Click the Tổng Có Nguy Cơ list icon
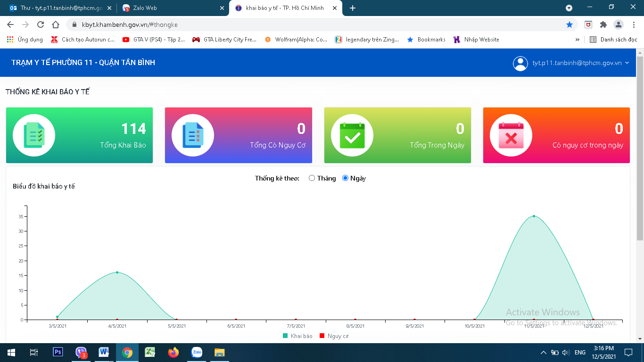644x362 pixels. pos(193,136)
